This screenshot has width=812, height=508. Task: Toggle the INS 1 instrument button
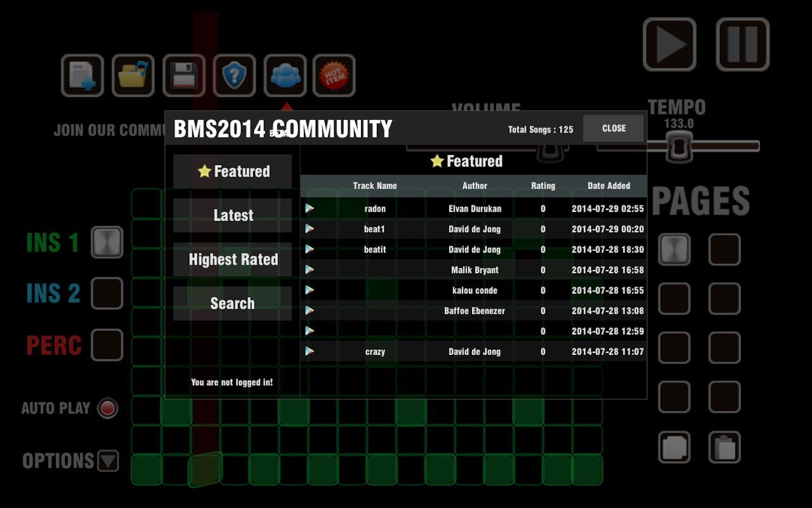(x=106, y=243)
